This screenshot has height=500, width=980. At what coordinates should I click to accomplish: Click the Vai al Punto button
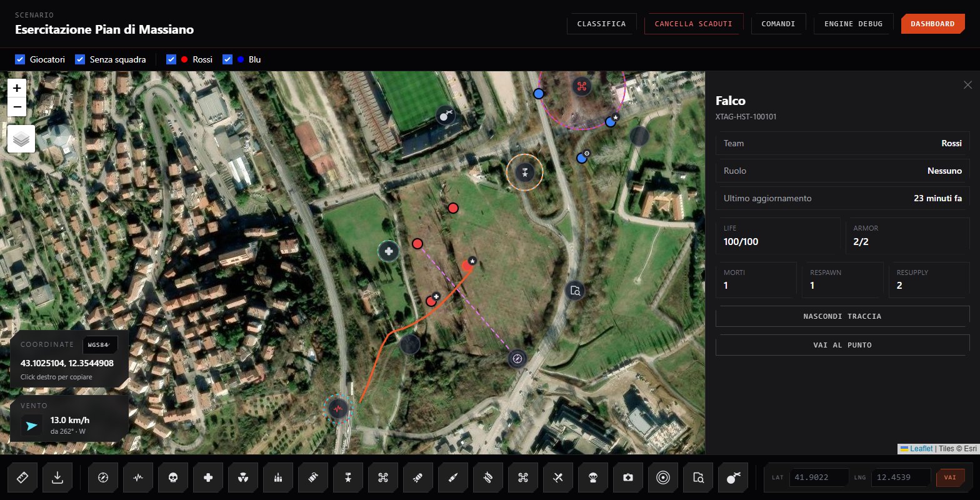[842, 345]
